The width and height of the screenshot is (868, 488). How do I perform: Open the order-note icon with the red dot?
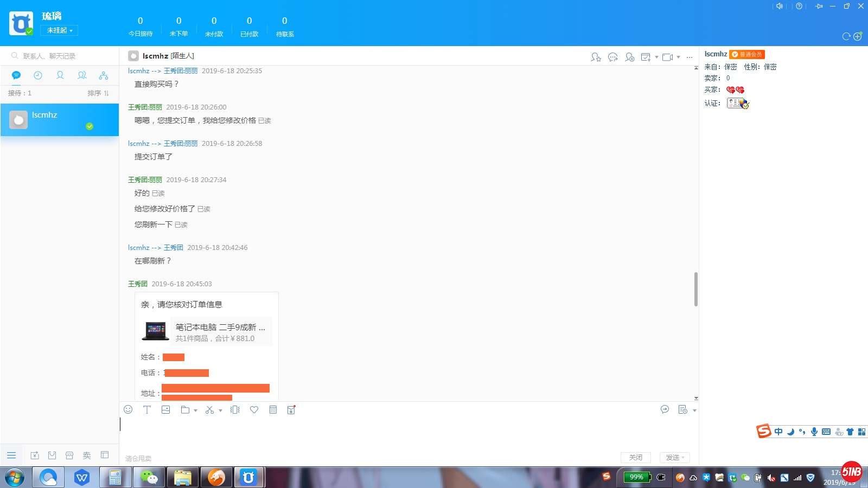[291, 410]
